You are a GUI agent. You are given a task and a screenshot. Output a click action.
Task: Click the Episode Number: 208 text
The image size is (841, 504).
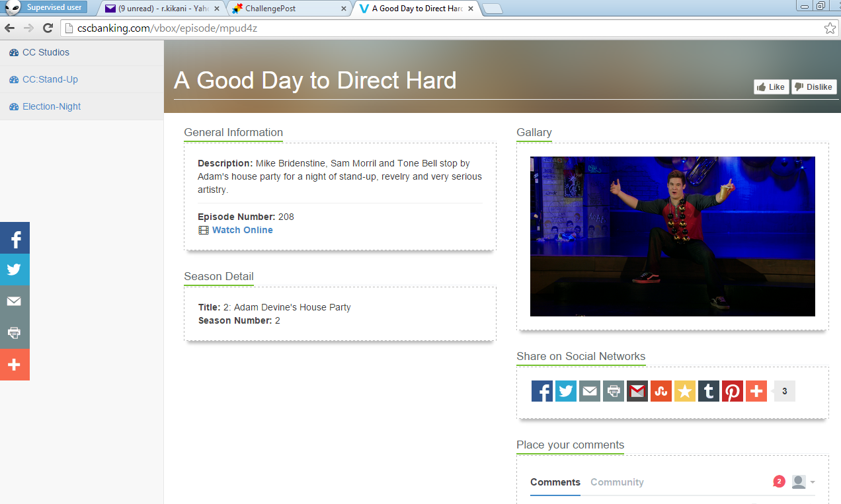(246, 217)
